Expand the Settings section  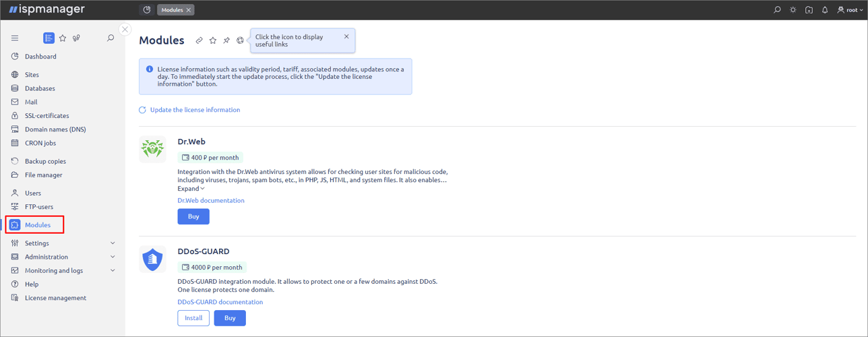pos(63,243)
